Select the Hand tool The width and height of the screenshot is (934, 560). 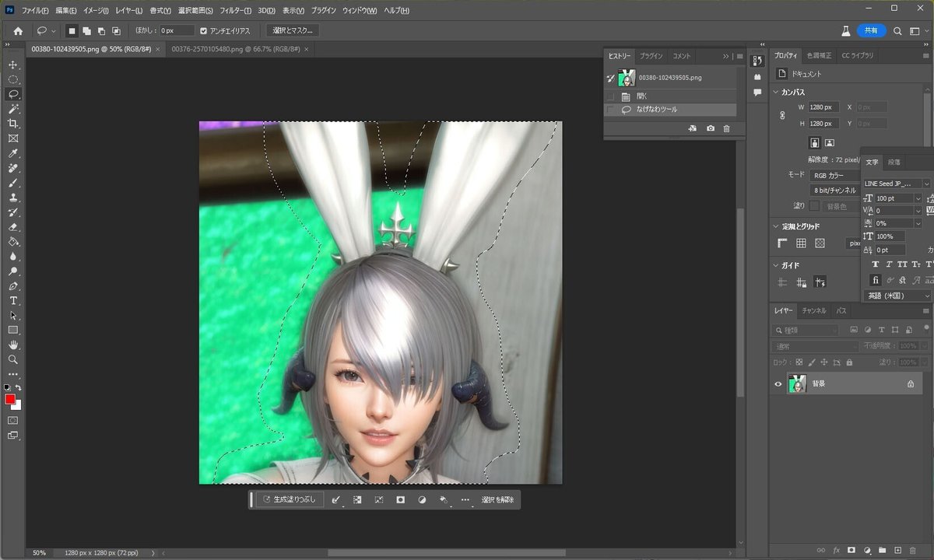coord(13,345)
